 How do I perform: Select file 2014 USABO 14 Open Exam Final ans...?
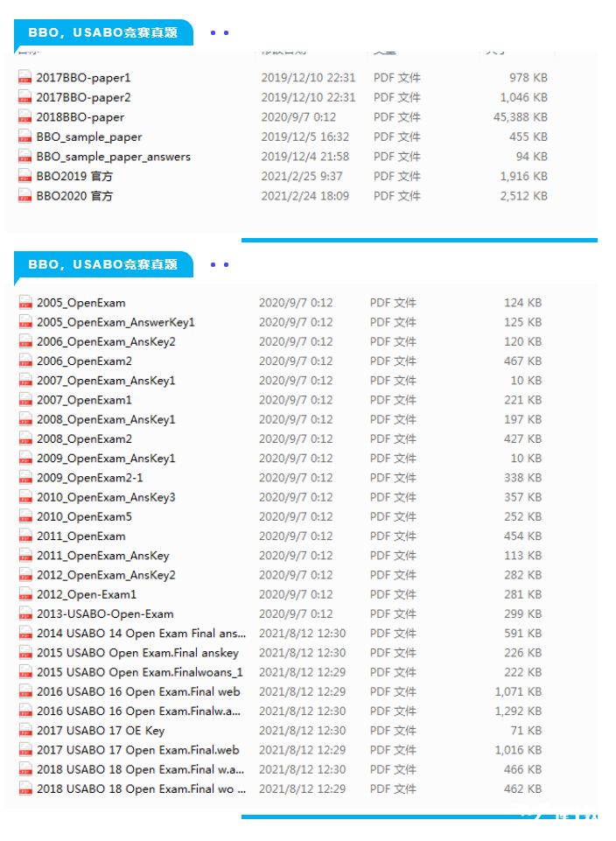pos(142,634)
